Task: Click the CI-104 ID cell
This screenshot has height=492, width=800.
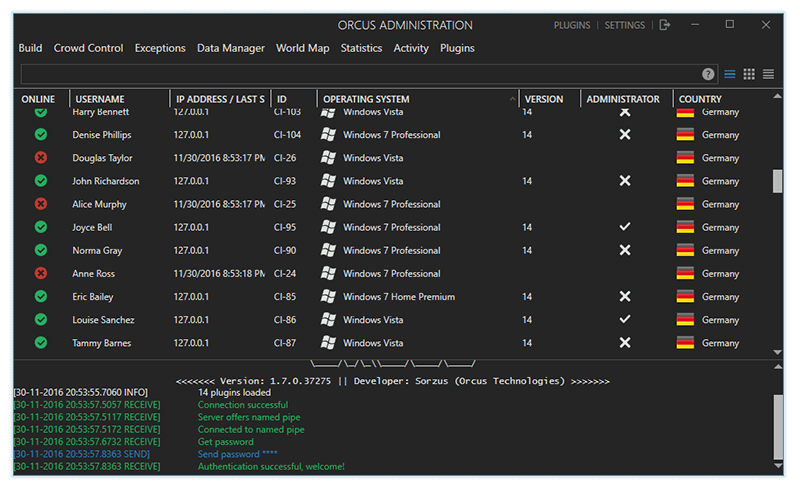Action: click(287, 135)
